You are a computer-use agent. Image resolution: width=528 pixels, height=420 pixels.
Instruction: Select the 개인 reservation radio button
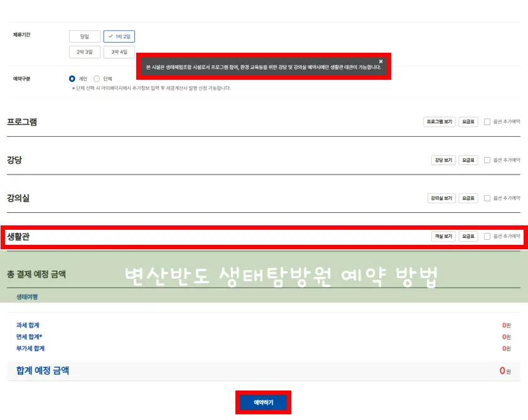coord(71,78)
